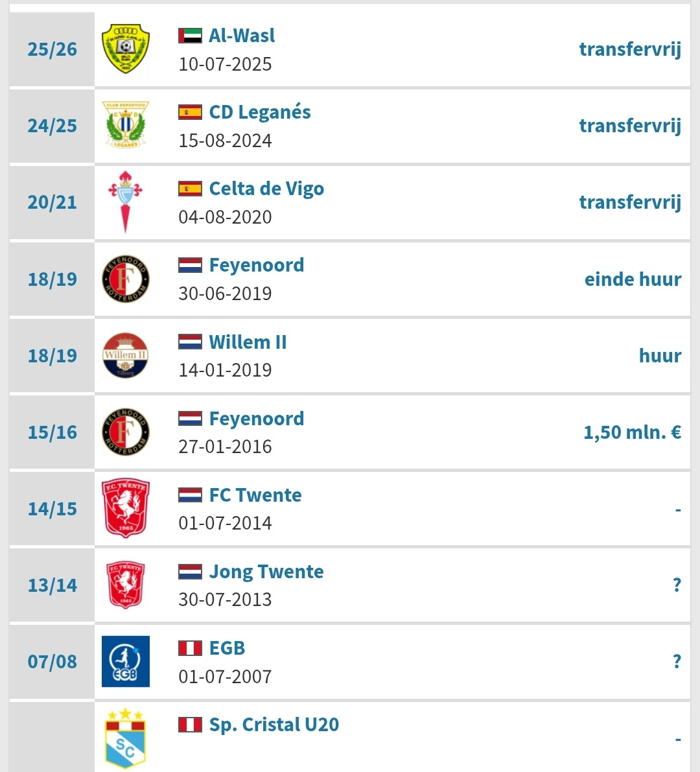Open the Jong Twente team link
The image size is (700, 772).
click(266, 572)
